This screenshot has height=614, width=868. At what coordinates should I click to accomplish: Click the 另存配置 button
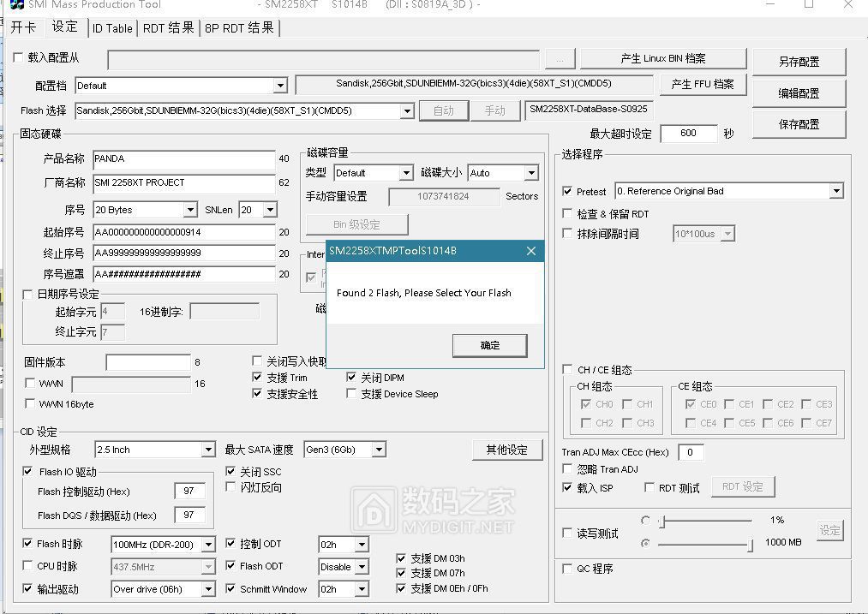tap(799, 62)
